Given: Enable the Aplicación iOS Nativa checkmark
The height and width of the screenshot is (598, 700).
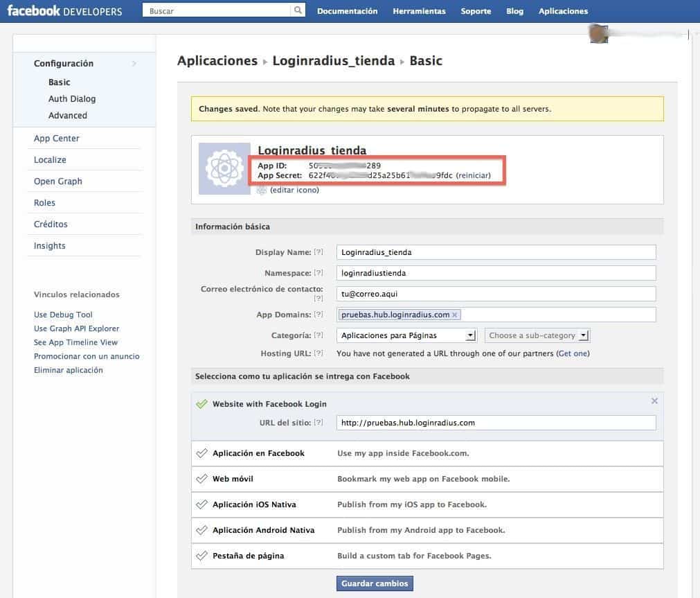Looking at the screenshot, I should [x=201, y=504].
